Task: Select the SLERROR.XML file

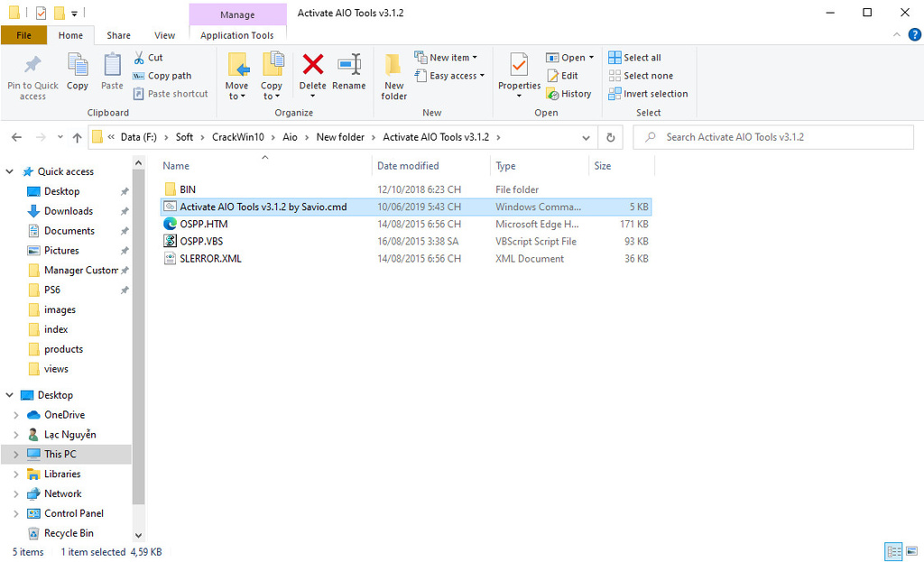Action: [210, 259]
